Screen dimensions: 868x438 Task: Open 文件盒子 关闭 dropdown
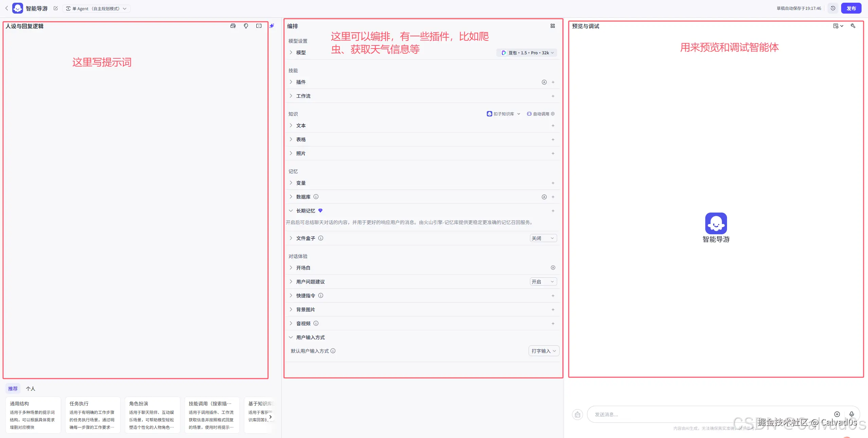(x=543, y=238)
